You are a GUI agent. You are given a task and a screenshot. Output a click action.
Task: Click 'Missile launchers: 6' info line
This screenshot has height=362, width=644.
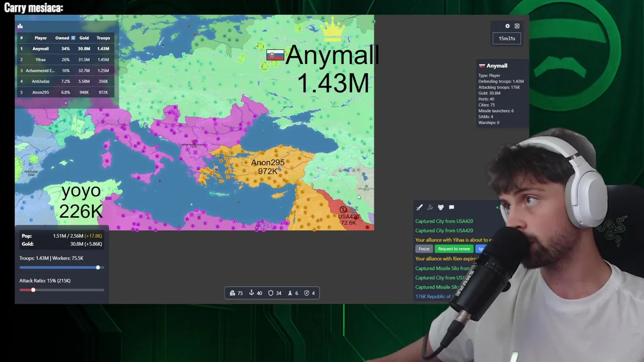point(496,111)
